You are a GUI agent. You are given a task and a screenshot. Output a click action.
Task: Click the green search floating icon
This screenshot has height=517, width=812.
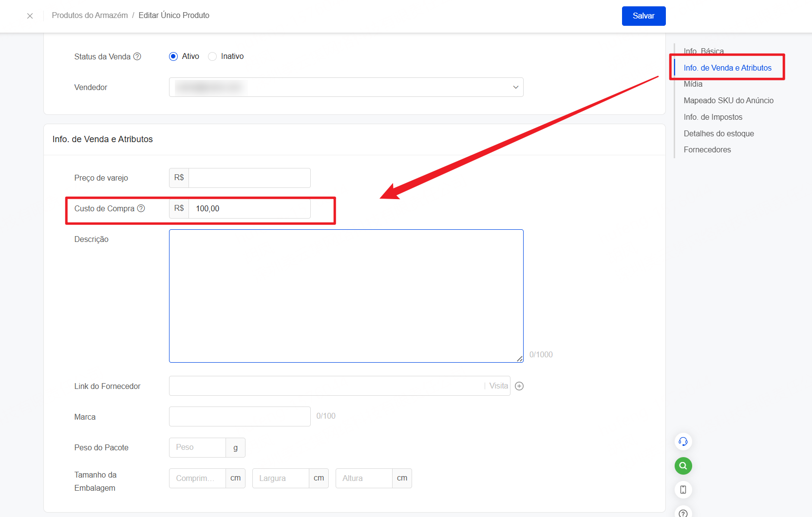tap(683, 466)
